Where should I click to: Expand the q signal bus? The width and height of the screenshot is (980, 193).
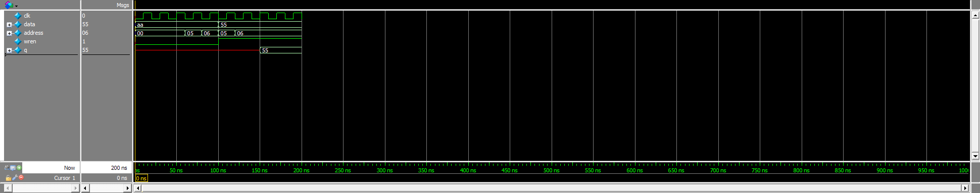click(9, 50)
